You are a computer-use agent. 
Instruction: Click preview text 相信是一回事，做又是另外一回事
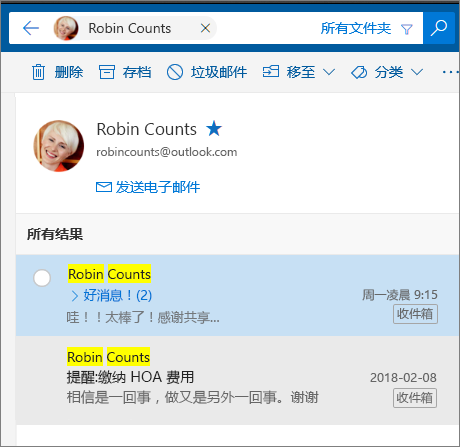point(193,397)
